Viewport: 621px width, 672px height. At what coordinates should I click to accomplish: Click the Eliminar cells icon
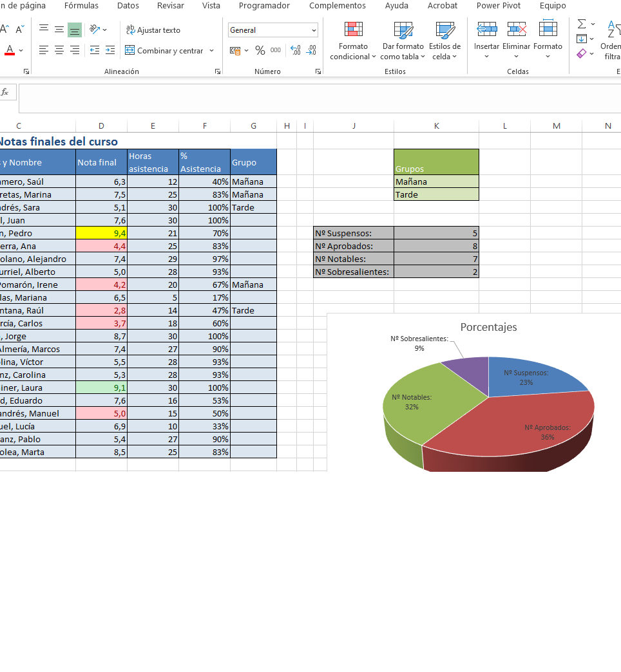click(x=516, y=30)
